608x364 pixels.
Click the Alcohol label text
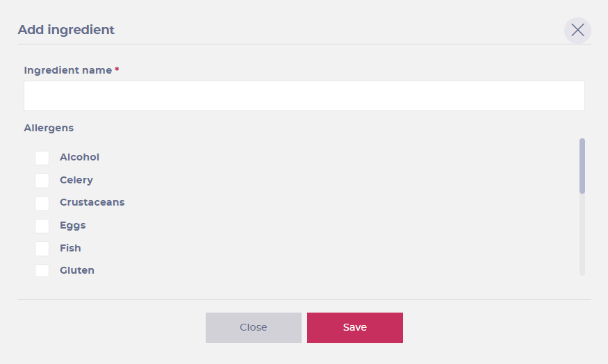point(79,157)
